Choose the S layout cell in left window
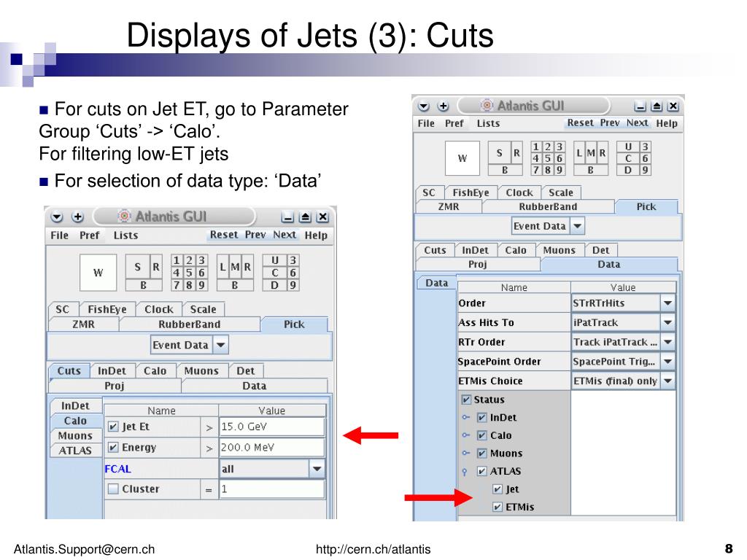Image resolution: width=747 pixels, height=560 pixels. 138,267
